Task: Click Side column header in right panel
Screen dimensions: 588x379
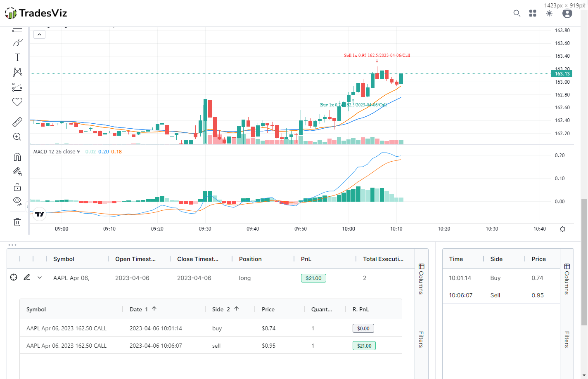Action: (496, 259)
